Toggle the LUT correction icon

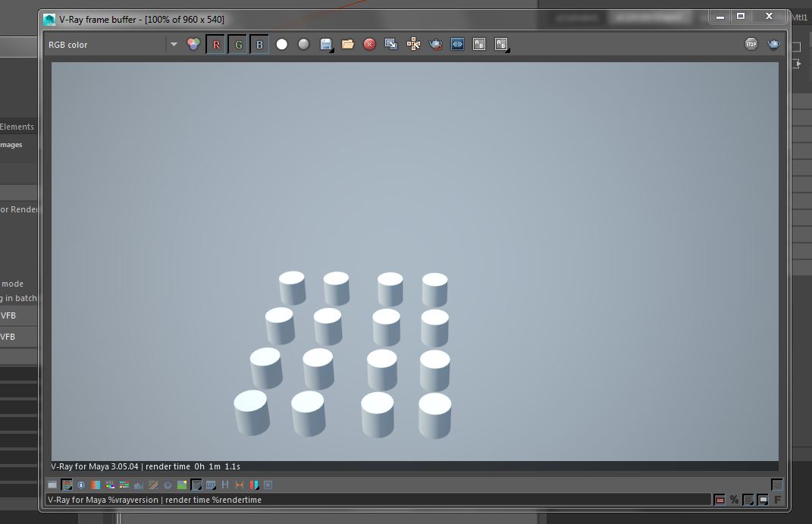click(210, 485)
